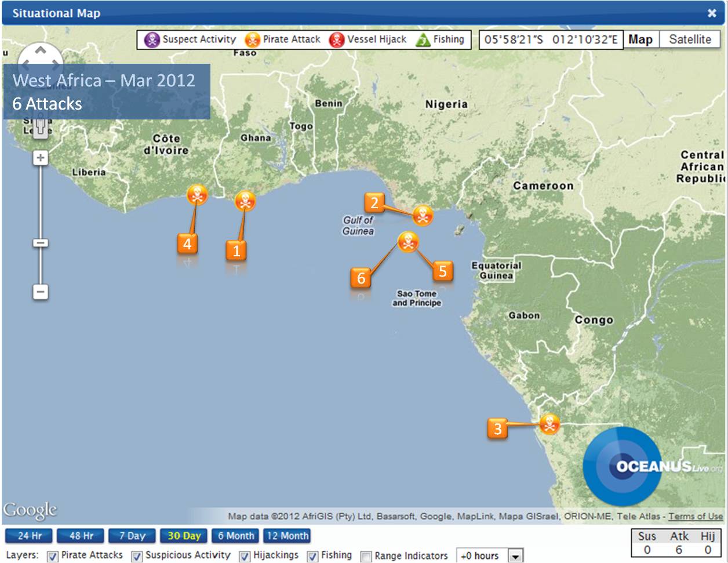Select the 30 Day time range
This screenshot has width=728, height=563.
tap(184, 536)
